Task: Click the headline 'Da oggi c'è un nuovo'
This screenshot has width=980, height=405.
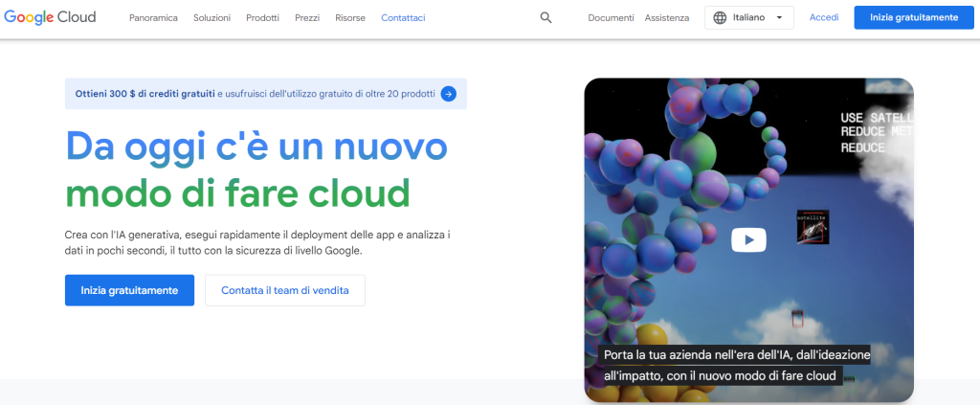Action: click(256, 146)
